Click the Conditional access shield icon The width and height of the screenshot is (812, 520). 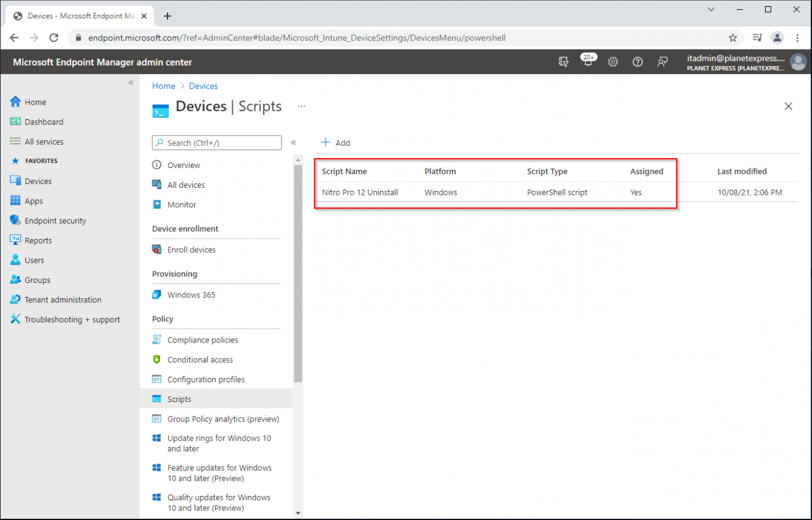click(x=157, y=360)
